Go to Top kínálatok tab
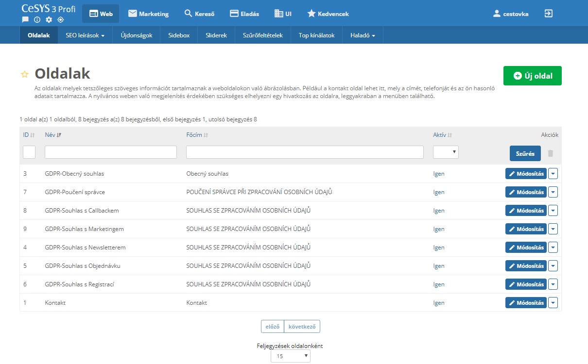The width and height of the screenshot is (588, 364). tap(316, 35)
